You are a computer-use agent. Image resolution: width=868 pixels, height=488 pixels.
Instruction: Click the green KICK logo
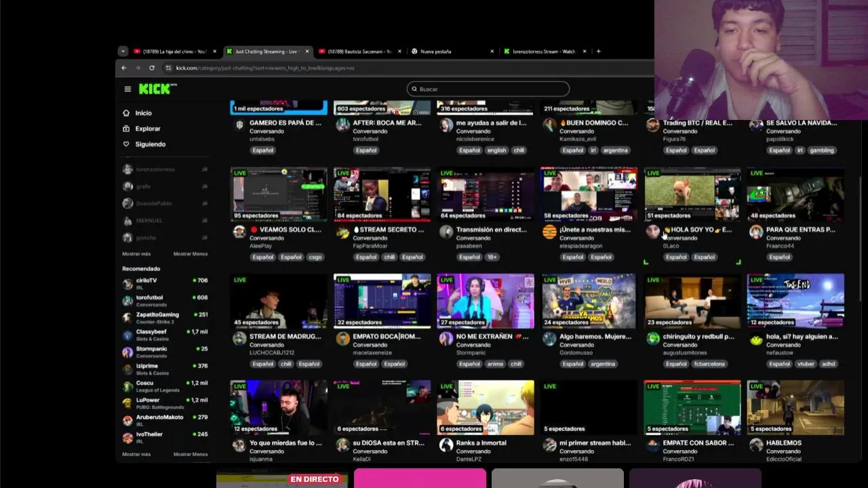156,89
